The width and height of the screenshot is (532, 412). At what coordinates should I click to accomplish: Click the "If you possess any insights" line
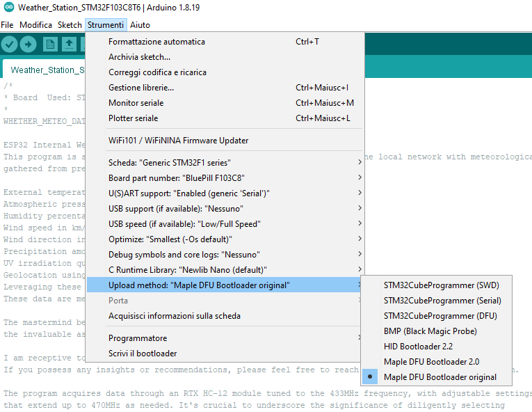click(x=181, y=370)
